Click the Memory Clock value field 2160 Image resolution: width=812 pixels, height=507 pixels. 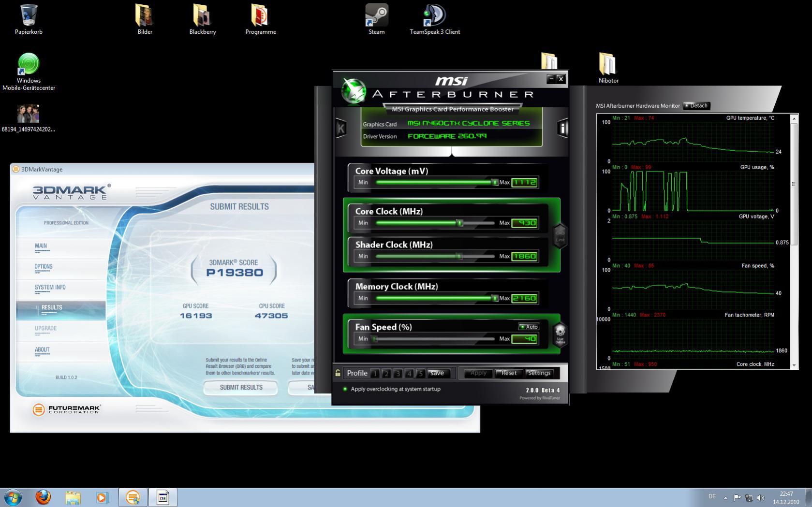(x=524, y=298)
